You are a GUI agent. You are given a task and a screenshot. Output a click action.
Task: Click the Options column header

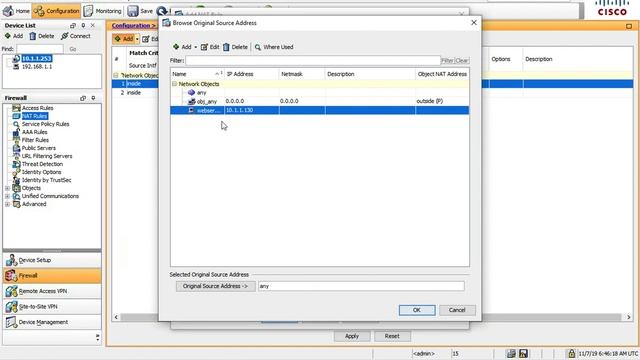pyautogui.click(x=501, y=59)
